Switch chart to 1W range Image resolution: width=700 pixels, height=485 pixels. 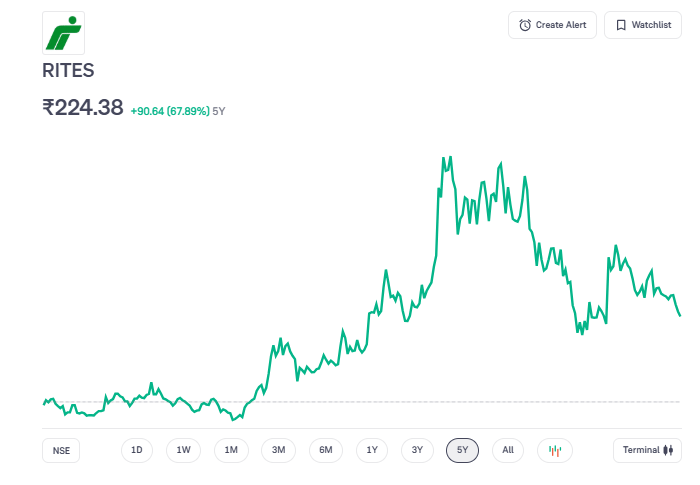coord(184,450)
